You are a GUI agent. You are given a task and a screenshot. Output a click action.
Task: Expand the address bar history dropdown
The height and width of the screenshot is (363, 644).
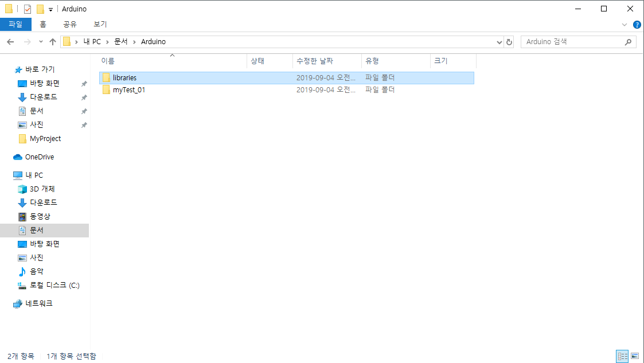tap(499, 42)
